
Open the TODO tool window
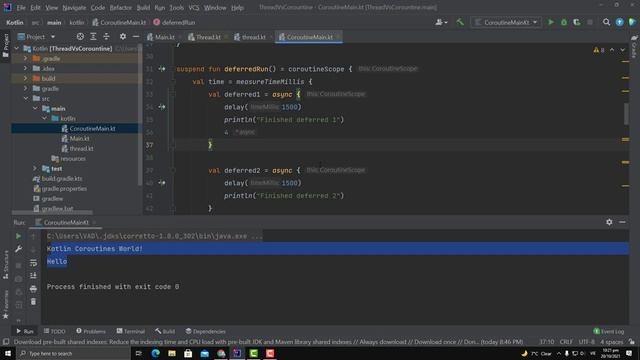click(x=55, y=331)
